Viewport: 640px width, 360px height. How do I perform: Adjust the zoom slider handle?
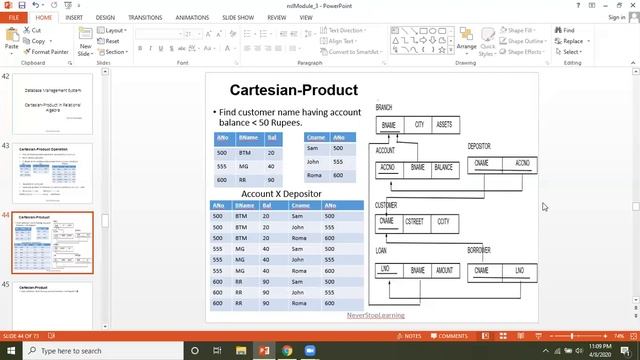tap(572, 336)
